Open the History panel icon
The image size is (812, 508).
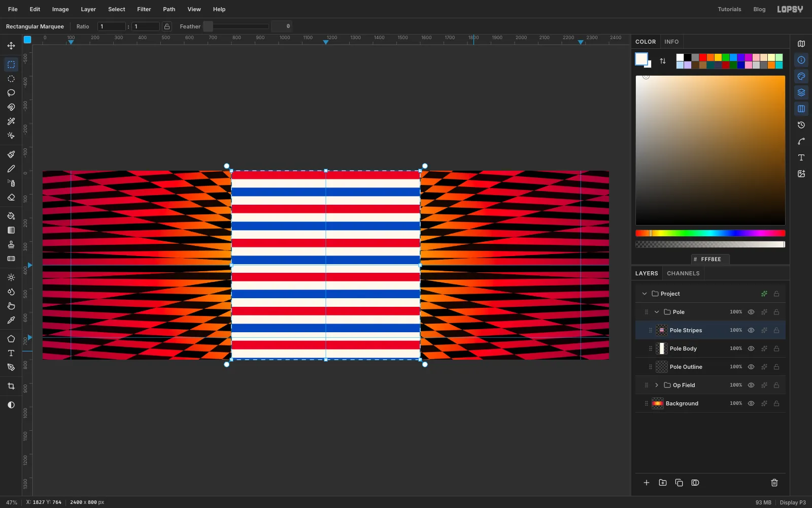(801, 125)
